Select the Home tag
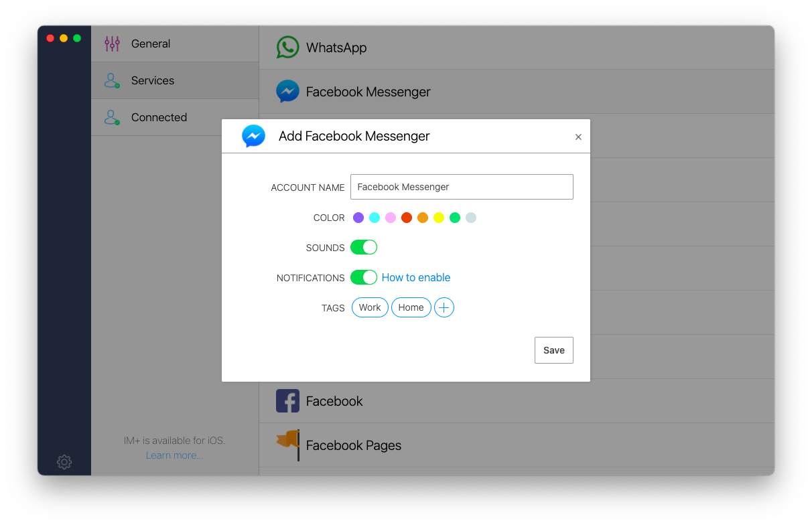 (411, 307)
